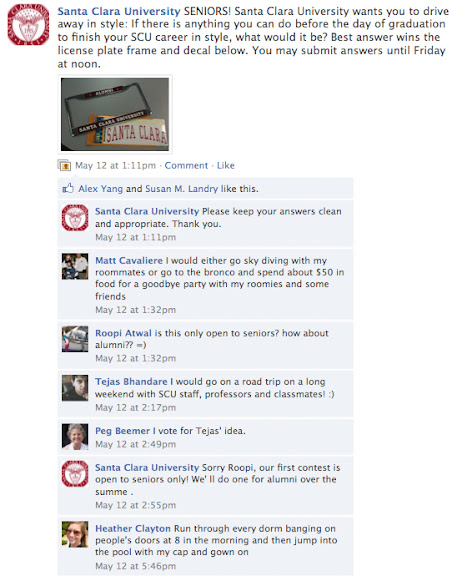
Task: Open Tejas Bhandare's name link
Action: click(x=131, y=382)
